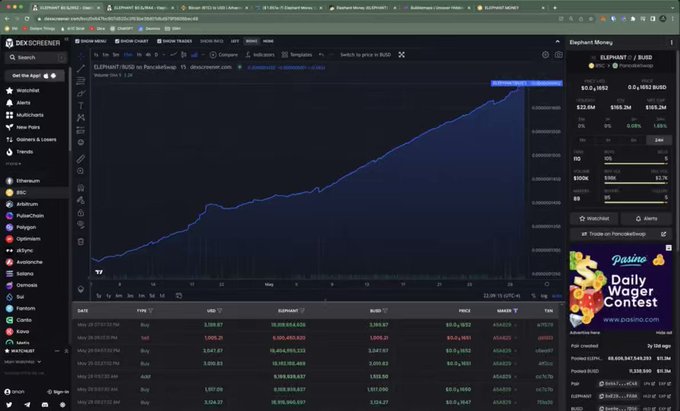Add pair via right-panel Watchlist button
The height and width of the screenshot is (411, 680).
coord(594,219)
